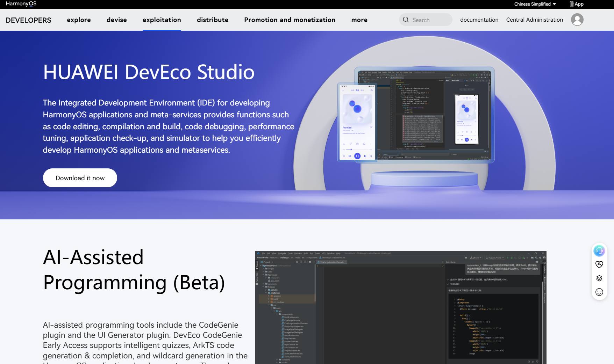Viewport: 614px width, 364px height.
Task: Select the "exploitation" navigation tab
Action: click(162, 20)
